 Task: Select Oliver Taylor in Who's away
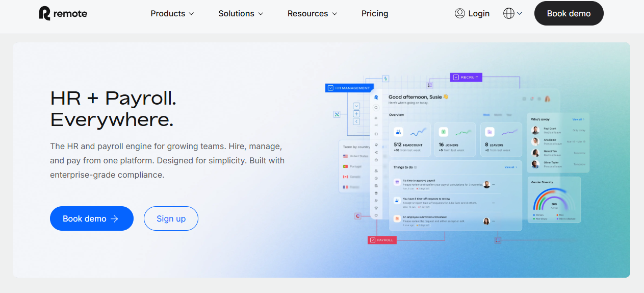click(x=558, y=164)
